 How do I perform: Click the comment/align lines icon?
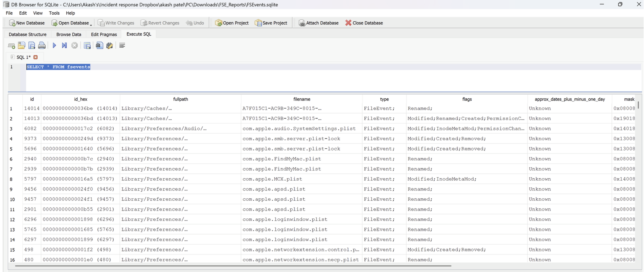pos(122,45)
